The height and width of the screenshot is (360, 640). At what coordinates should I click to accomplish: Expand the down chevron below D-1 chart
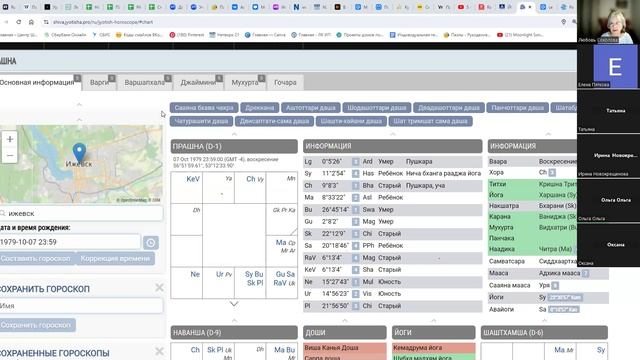(x=234, y=304)
